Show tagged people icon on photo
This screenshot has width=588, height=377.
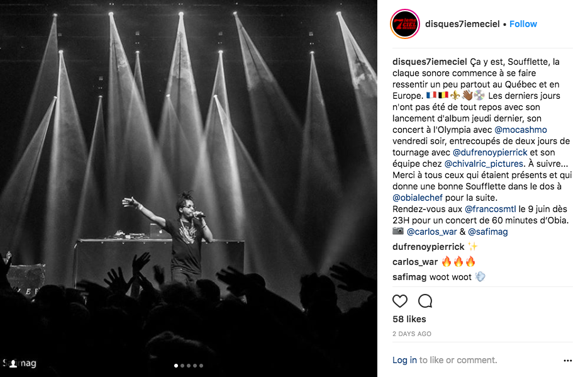coord(13,364)
